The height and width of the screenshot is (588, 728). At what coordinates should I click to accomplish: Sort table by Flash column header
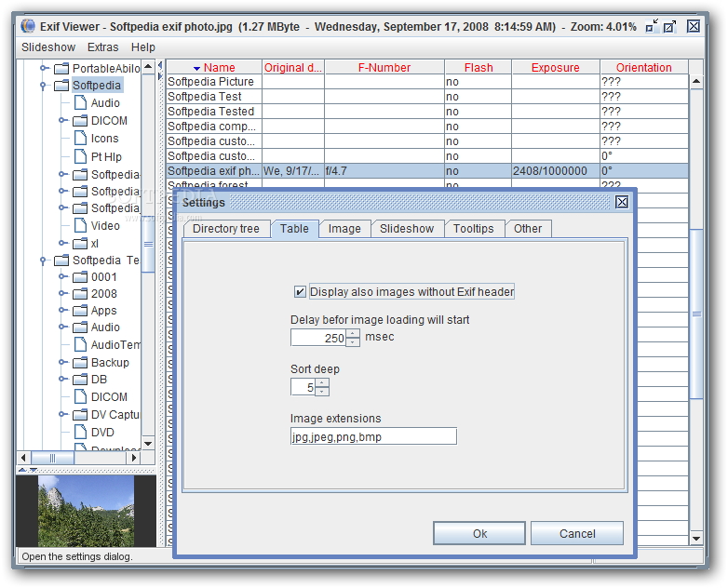click(x=479, y=68)
